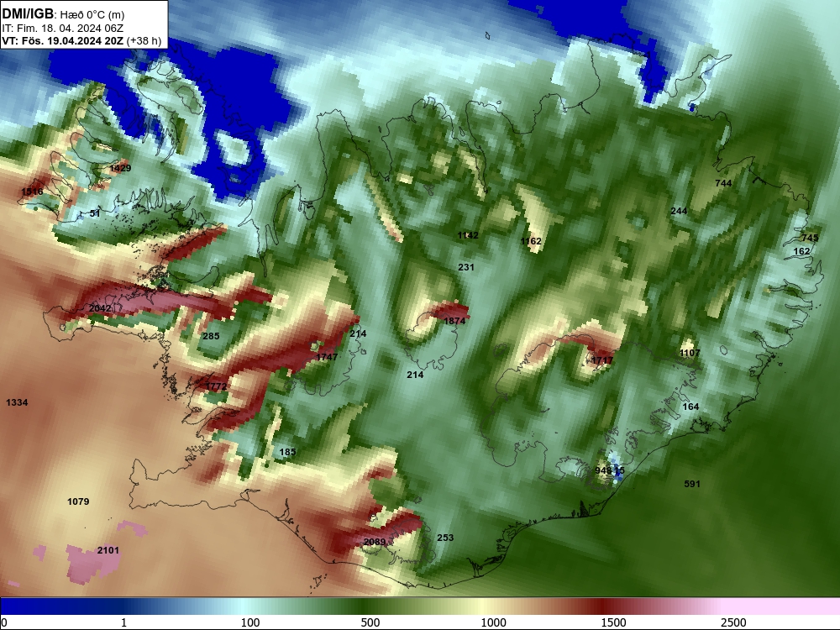Click the "(+38 h)" forecast offset text
The image size is (840, 630).
(144, 40)
